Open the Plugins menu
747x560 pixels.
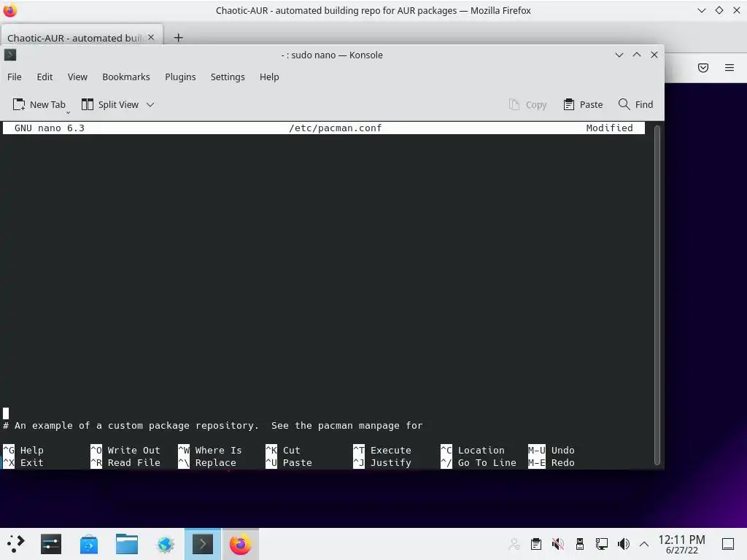180,77
